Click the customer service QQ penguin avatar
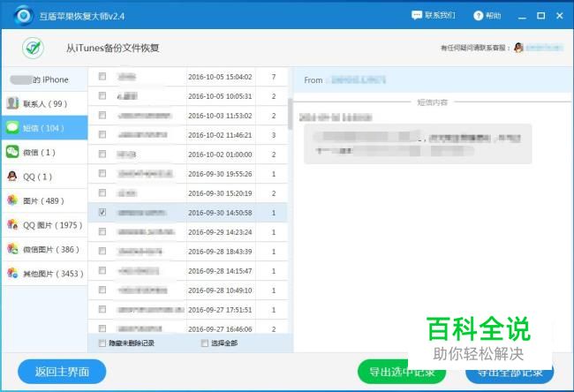This screenshot has height=392, width=574. click(x=518, y=48)
